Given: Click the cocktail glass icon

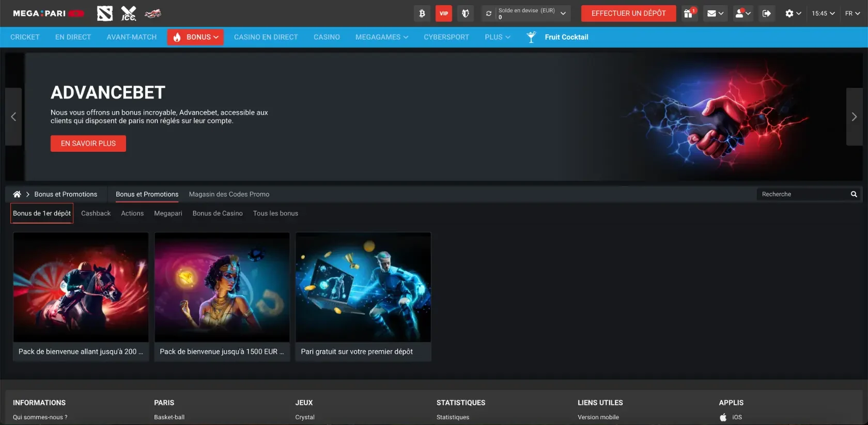Looking at the screenshot, I should click(x=531, y=37).
